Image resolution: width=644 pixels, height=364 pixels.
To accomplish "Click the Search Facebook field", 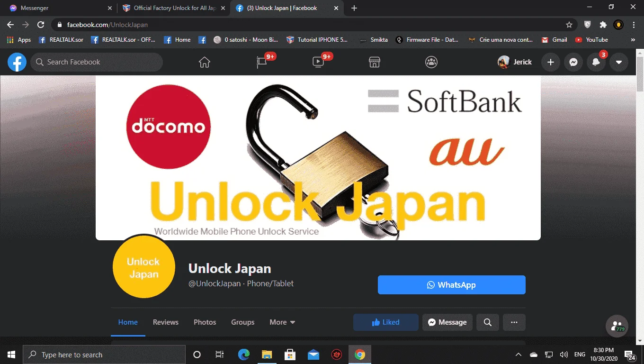I will 97,62.
